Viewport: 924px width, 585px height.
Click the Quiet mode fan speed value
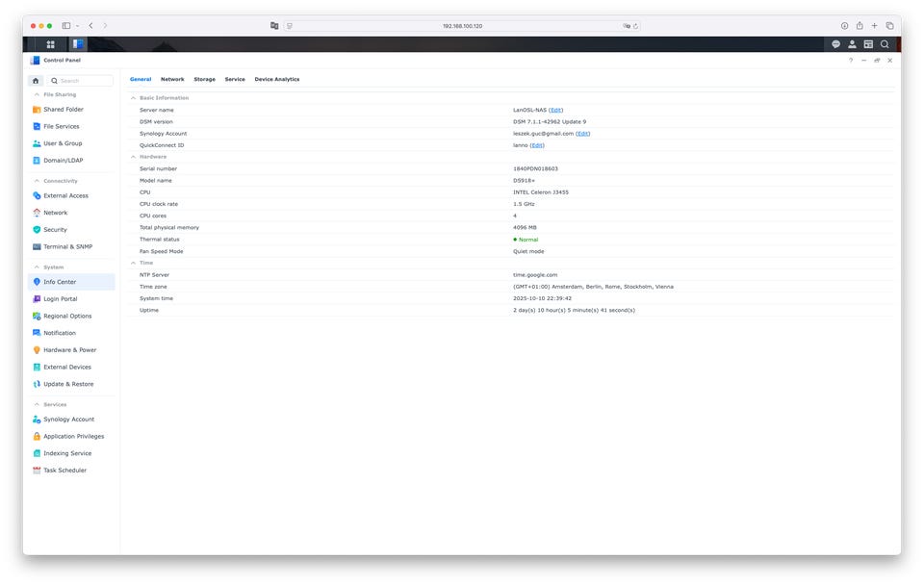pyautogui.click(x=528, y=251)
